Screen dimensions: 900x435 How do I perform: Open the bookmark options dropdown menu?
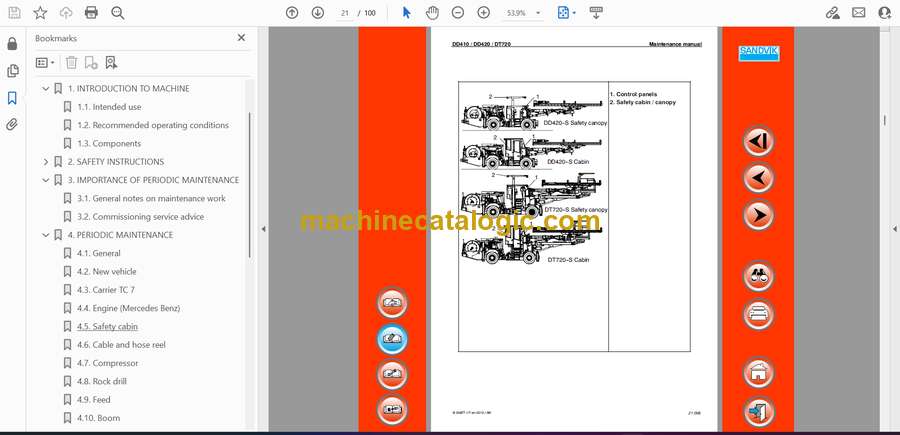pyautogui.click(x=45, y=63)
